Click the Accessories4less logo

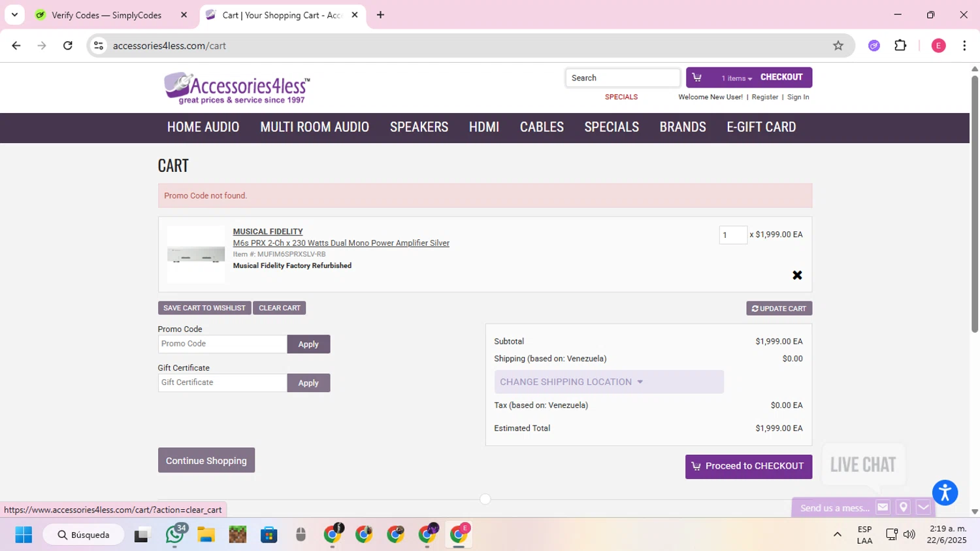(237, 88)
